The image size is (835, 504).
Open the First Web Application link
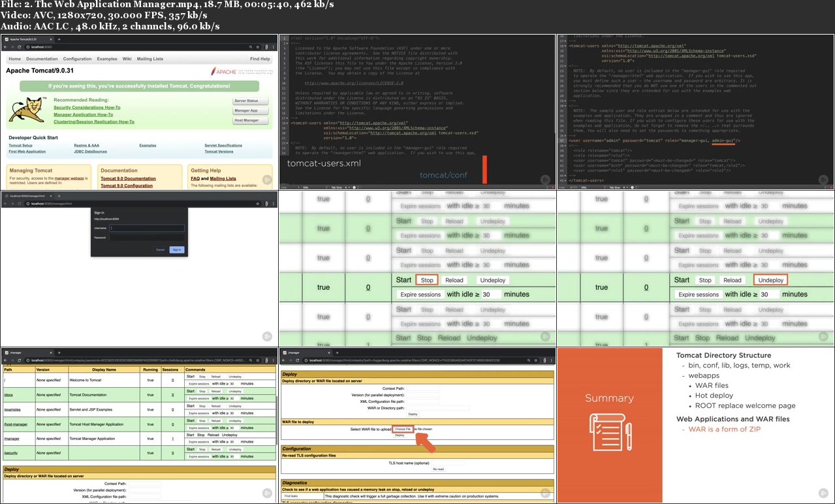click(x=27, y=151)
